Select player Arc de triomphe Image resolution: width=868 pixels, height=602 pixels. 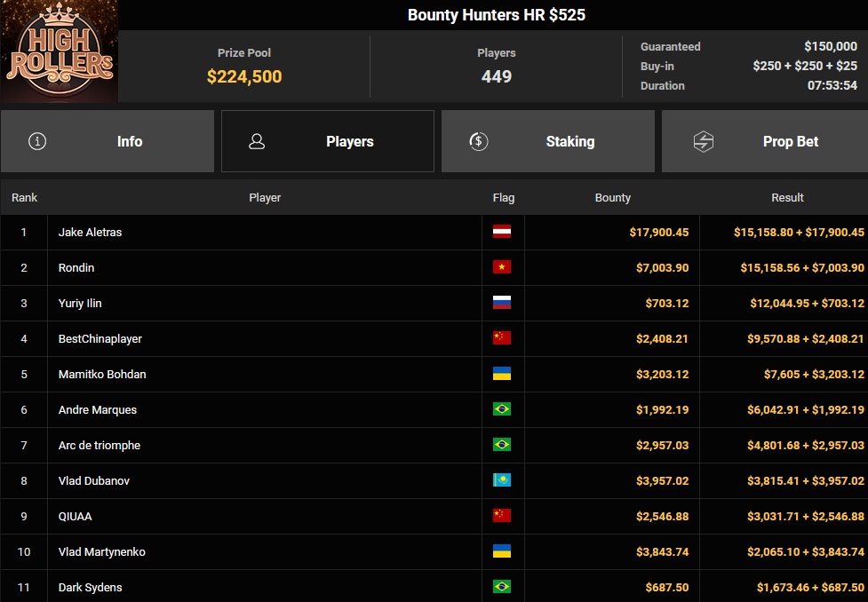[100, 445]
